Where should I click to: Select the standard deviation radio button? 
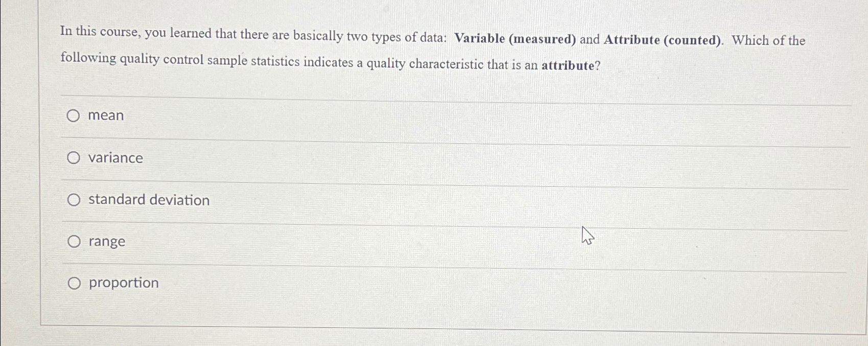pyautogui.click(x=74, y=200)
